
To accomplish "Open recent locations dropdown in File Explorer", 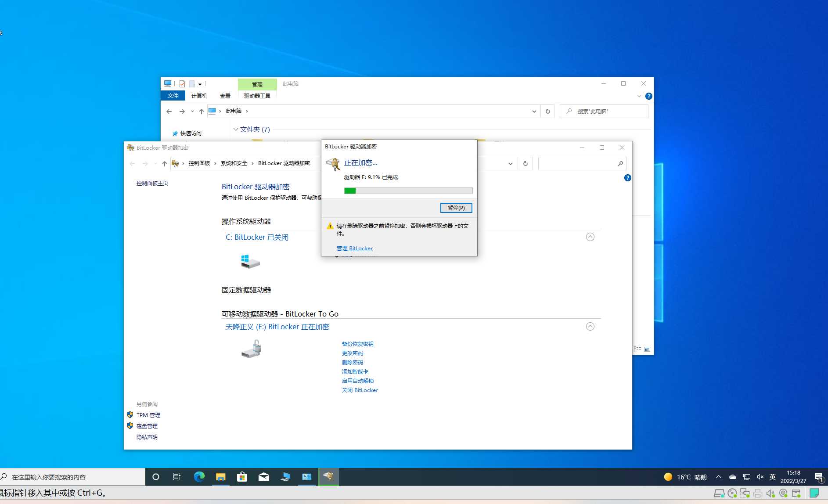I will click(192, 112).
